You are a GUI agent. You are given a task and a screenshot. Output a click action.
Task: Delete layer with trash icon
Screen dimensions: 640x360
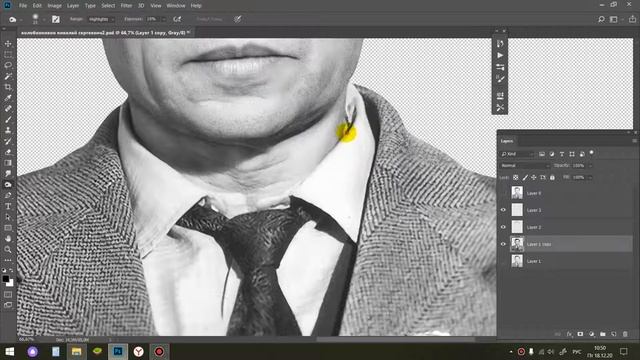[625, 334]
